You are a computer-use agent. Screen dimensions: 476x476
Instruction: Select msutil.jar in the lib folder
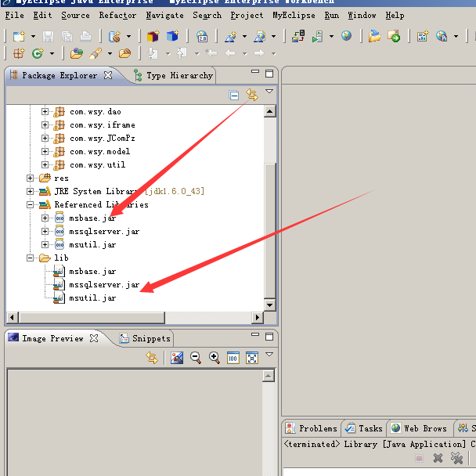coord(92,297)
